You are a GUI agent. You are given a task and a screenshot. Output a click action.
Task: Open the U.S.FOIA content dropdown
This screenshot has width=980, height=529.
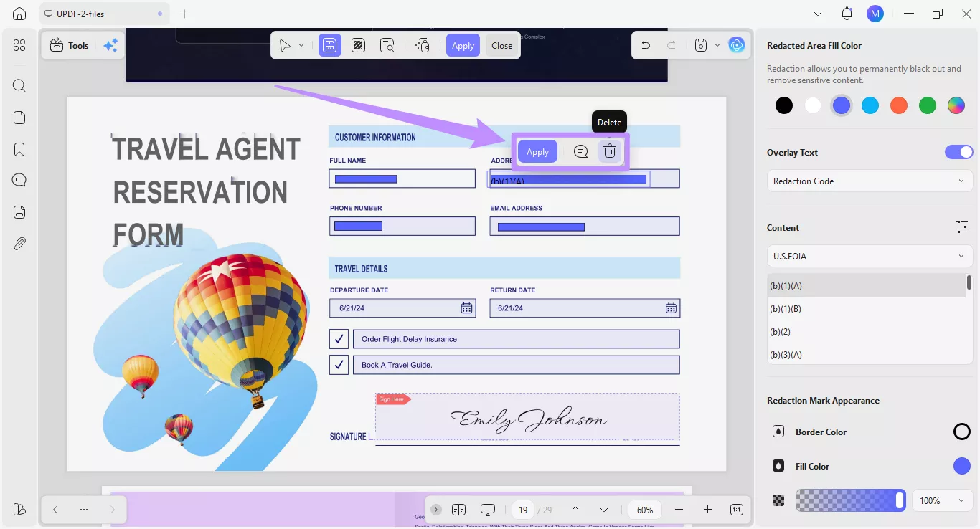click(x=870, y=256)
